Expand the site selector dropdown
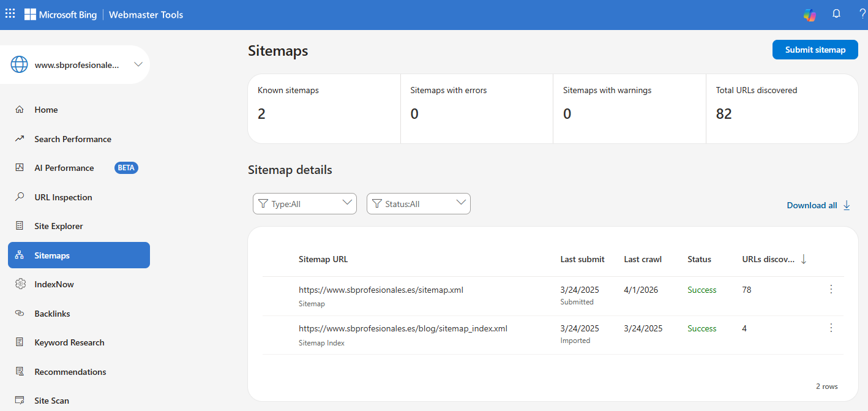The width and height of the screenshot is (868, 411). click(138, 64)
